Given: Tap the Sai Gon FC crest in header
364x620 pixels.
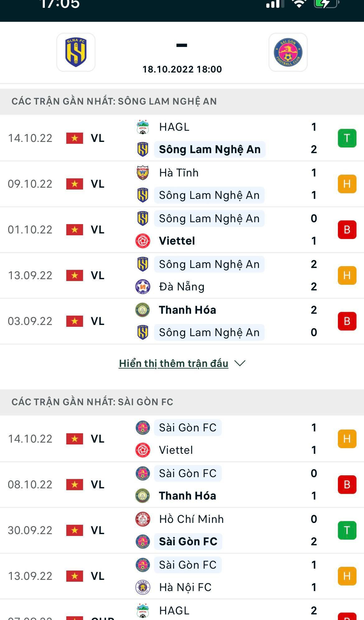Looking at the screenshot, I should point(288,52).
